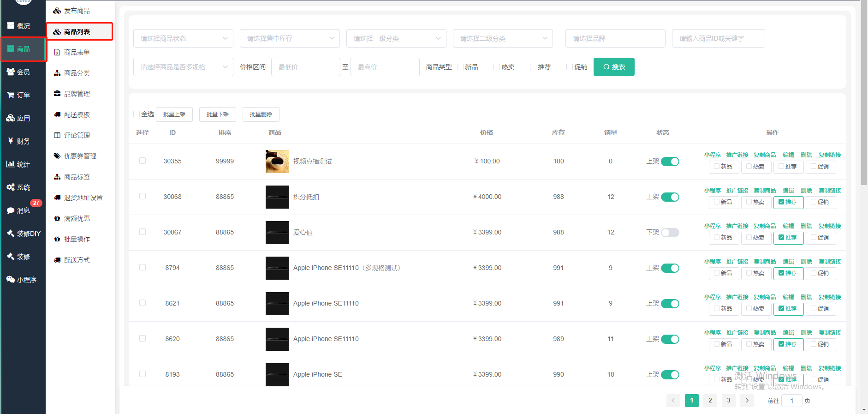This screenshot has width=868, height=414.
Task: Click the 批量上架 button
Action: tap(174, 114)
